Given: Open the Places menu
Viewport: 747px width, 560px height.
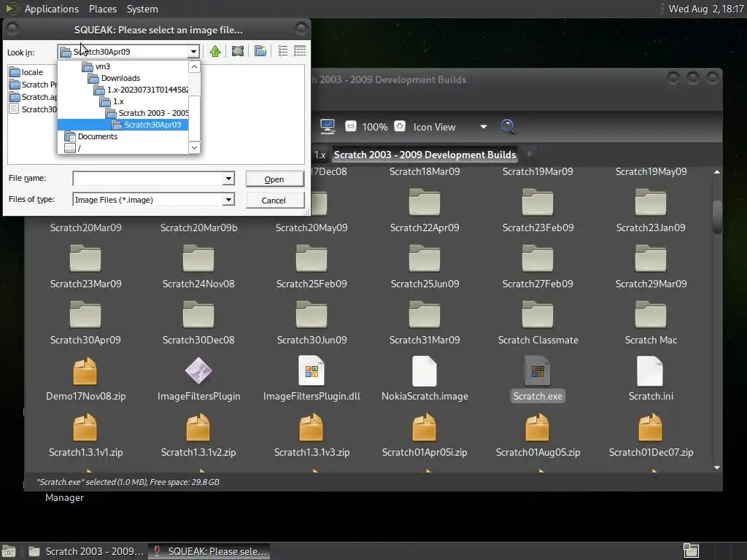Looking at the screenshot, I should click(x=102, y=9).
